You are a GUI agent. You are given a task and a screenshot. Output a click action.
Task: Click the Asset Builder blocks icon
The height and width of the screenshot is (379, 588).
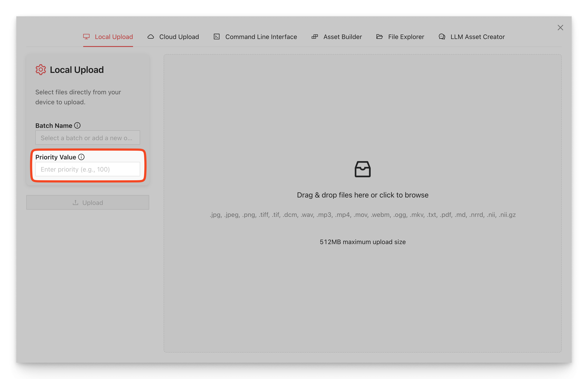click(x=315, y=37)
